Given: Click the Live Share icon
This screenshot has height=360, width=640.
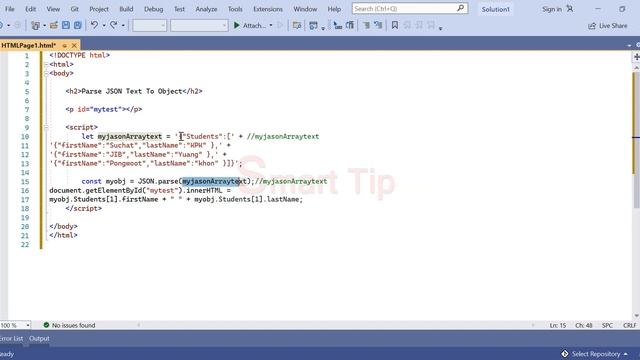Looking at the screenshot, I should click(592, 26).
